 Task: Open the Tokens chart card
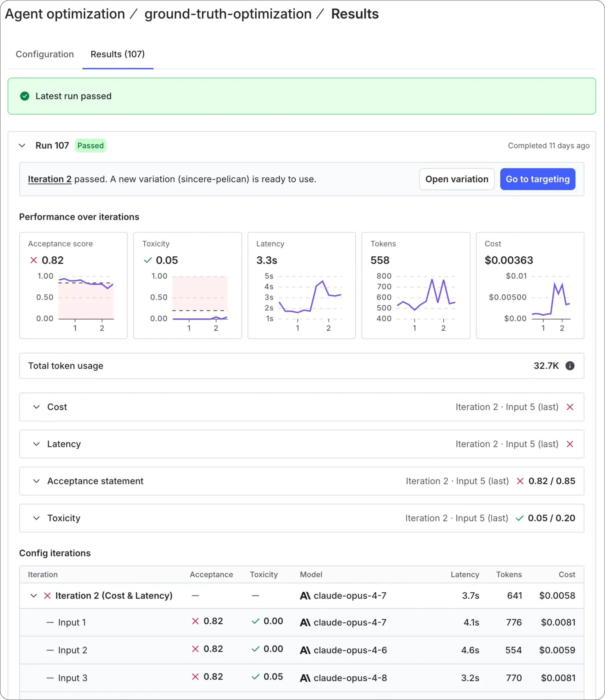[x=416, y=286]
